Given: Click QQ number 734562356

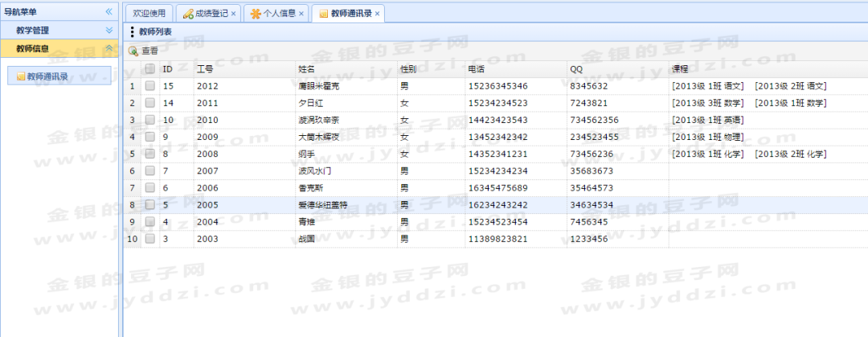Looking at the screenshot, I should click(x=594, y=121).
